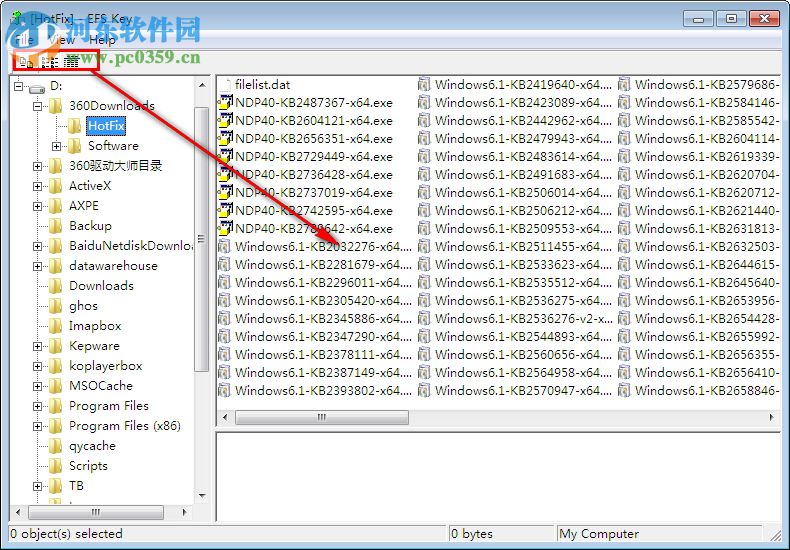Select the Scripts folder
Viewport: 790px width, 550px height.
tap(88, 466)
